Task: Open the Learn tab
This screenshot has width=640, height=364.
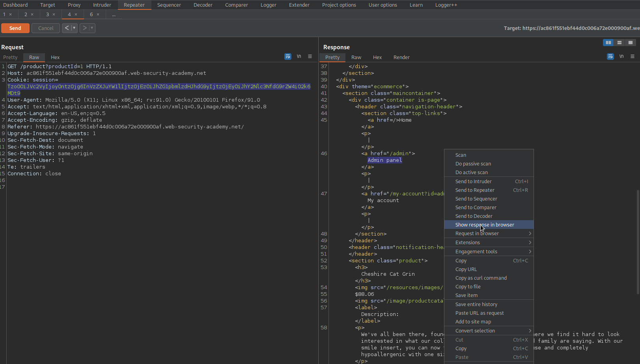Action: tap(416, 5)
